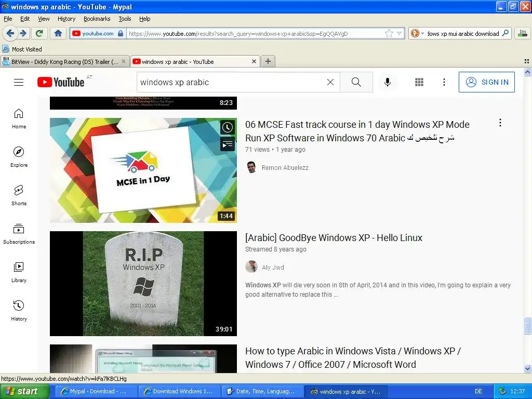Viewport: 532px width, 399px height.
Task: Click the 1m toolbar addon icon
Action: coord(523,33)
